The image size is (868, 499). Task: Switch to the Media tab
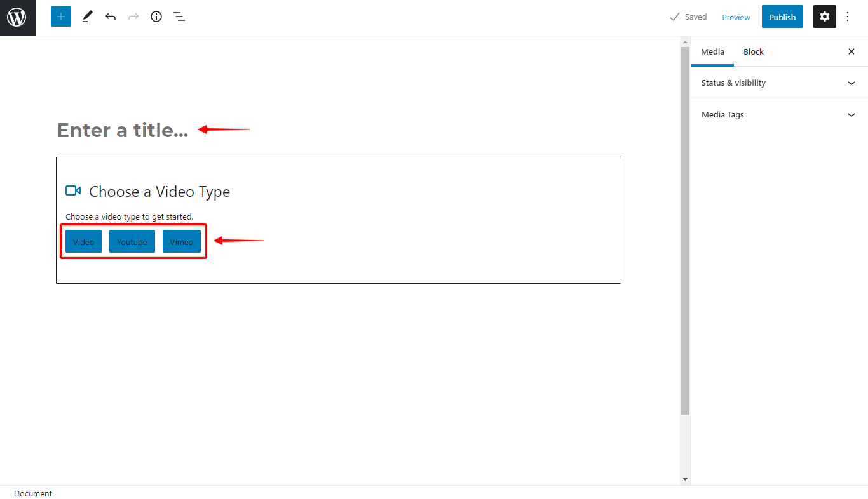(x=712, y=51)
